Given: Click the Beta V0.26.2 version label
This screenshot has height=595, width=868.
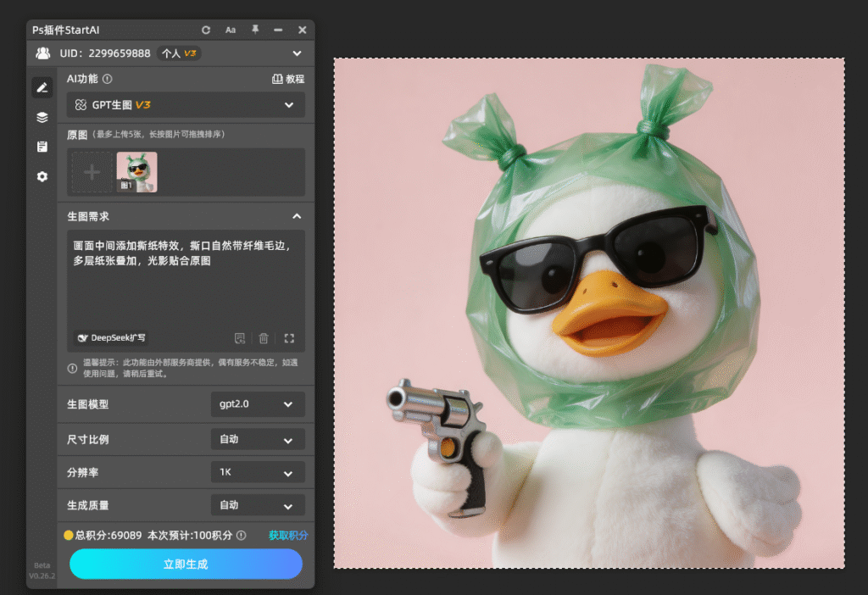Looking at the screenshot, I should [42, 570].
